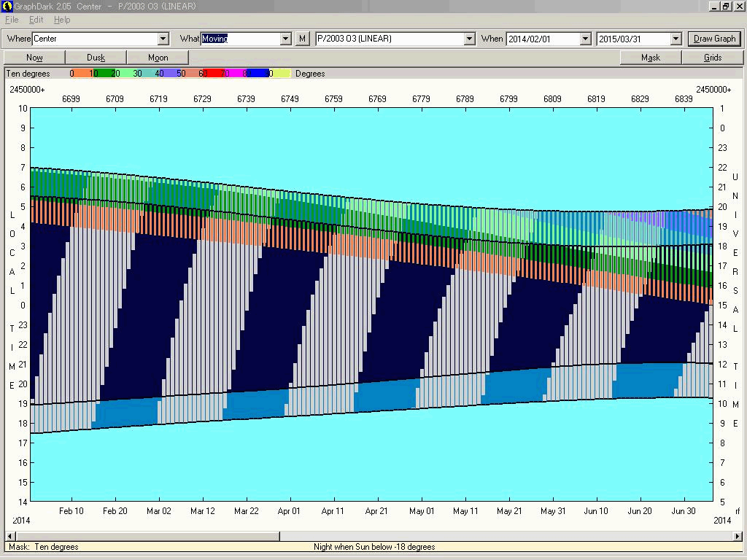
Task: Click the horizontal scrollbar thumb
Action: (146, 536)
